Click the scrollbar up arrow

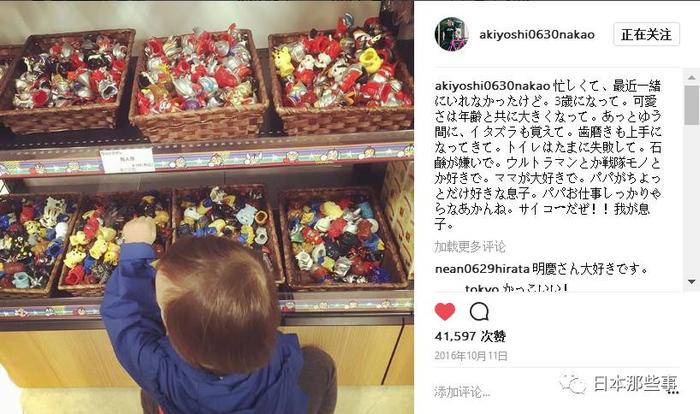click(x=692, y=77)
